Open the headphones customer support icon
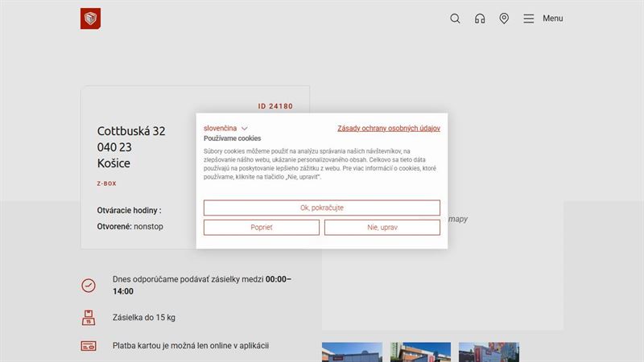The height and width of the screenshot is (362, 644). (480, 19)
